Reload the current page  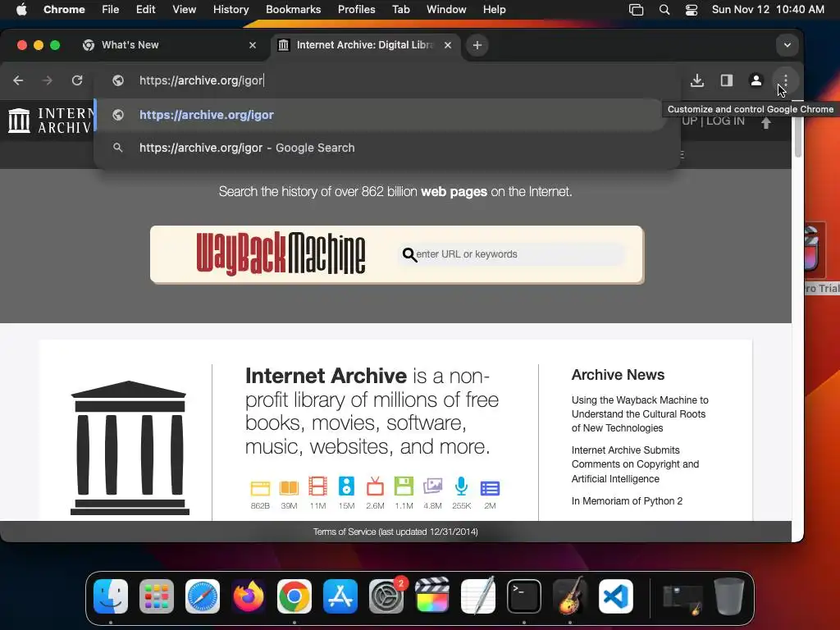coord(77,80)
